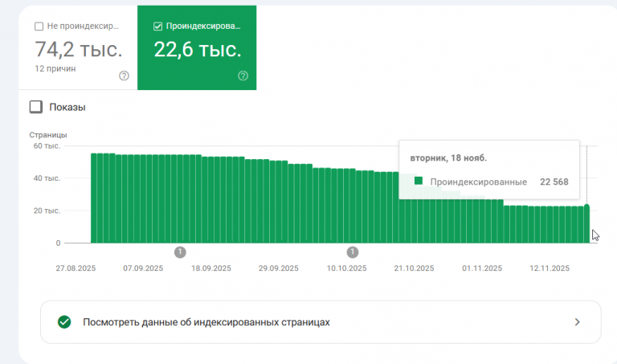Check the 'Не проиндексир...' checkbox
The width and height of the screenshot is (617, 364).
(39, 27)
